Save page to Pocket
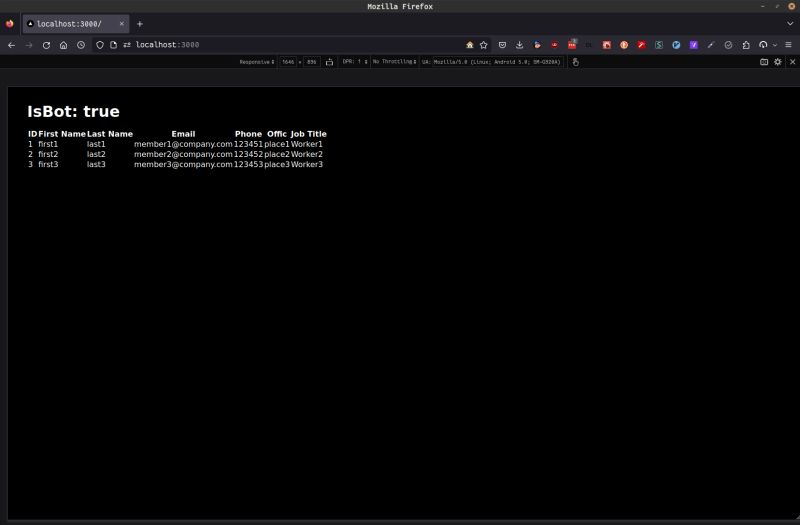This screenshot has height=525, width=800. pos(503,45)
